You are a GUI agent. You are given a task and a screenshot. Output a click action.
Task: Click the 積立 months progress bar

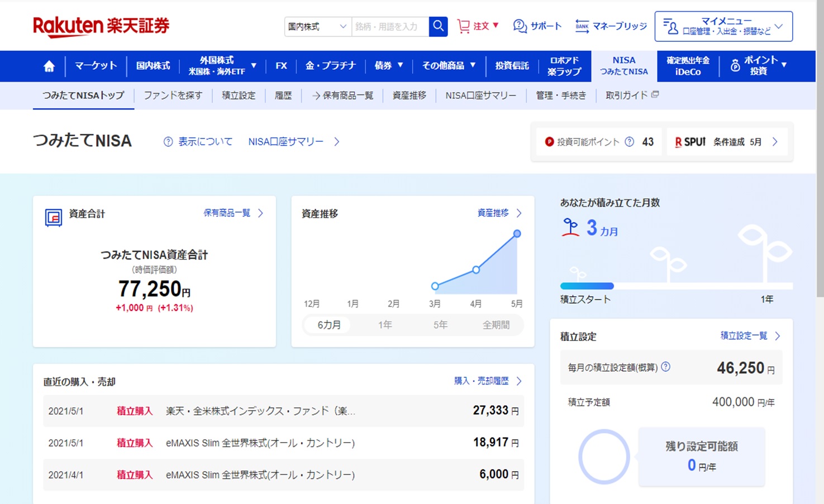point(677,286)
